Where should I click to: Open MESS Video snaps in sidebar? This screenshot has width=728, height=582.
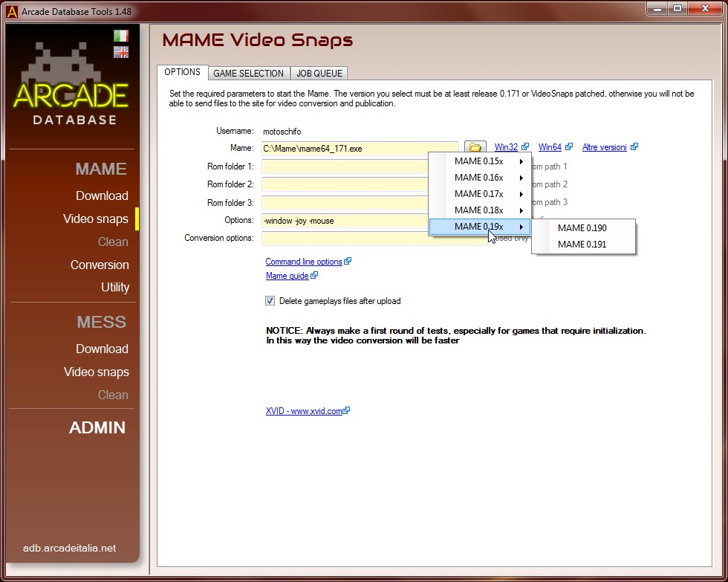pos(96,372)
